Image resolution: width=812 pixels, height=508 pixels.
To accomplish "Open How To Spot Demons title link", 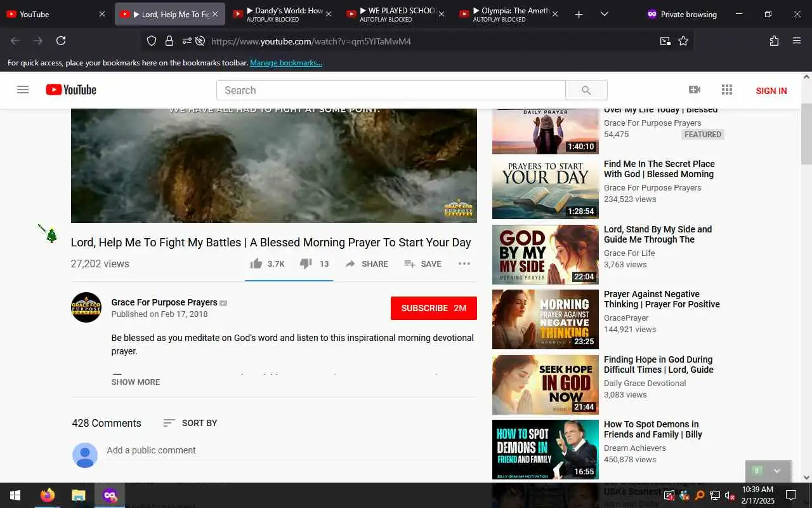I will (653, 429).
